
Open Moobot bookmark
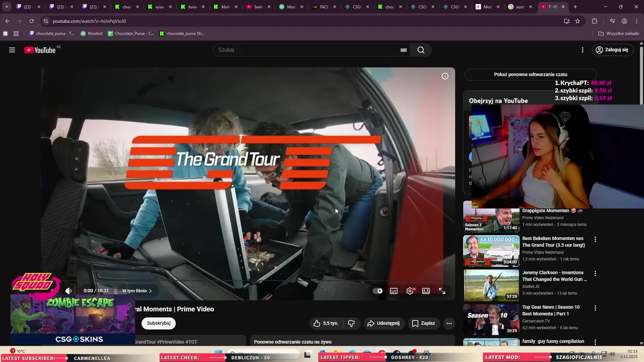coord(92,34)
